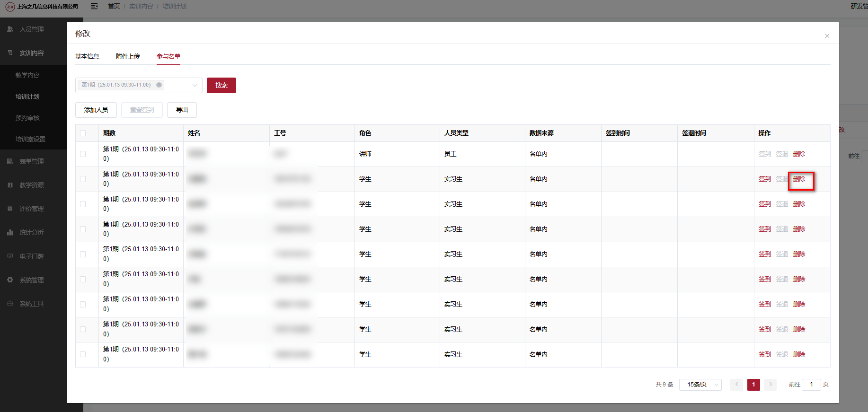Click 签到 in the seventh row

(765, 305)
